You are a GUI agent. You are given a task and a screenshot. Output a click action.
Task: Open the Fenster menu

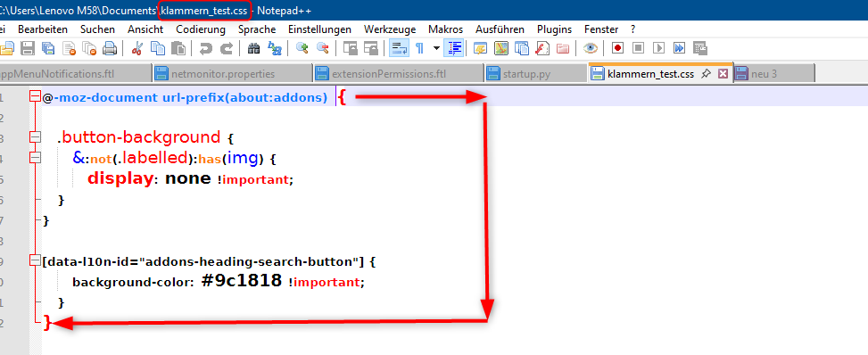(600, 29)
